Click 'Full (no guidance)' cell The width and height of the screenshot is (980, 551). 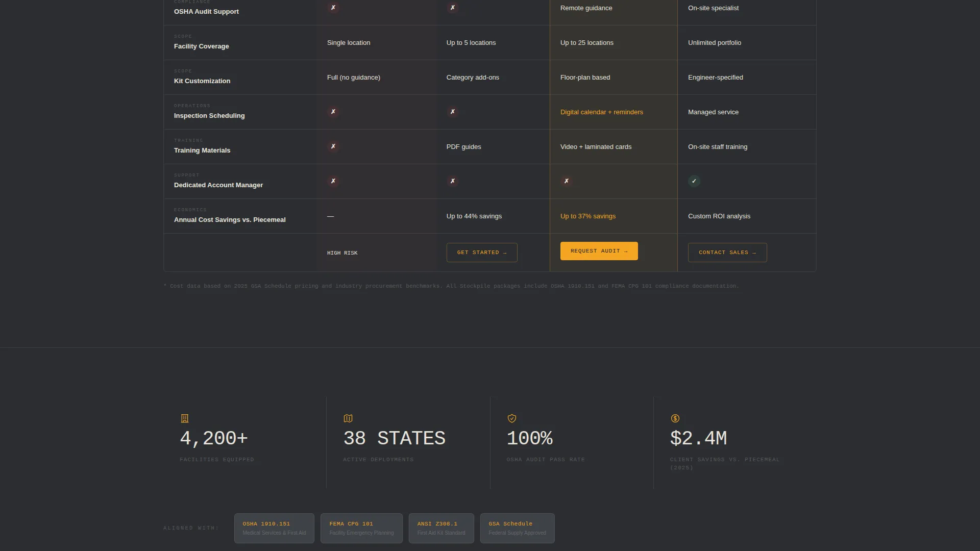pyautogui.click(x=354, y=78)
